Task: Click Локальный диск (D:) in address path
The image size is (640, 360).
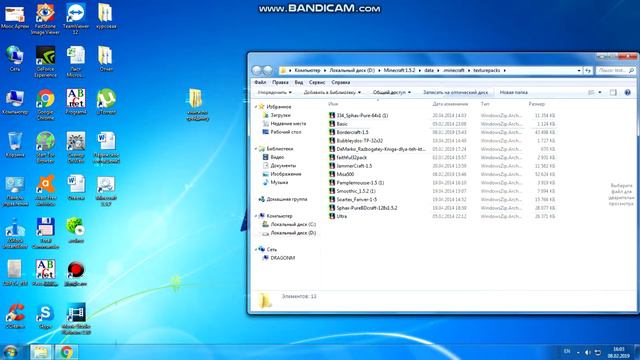Action: (352, 71)
